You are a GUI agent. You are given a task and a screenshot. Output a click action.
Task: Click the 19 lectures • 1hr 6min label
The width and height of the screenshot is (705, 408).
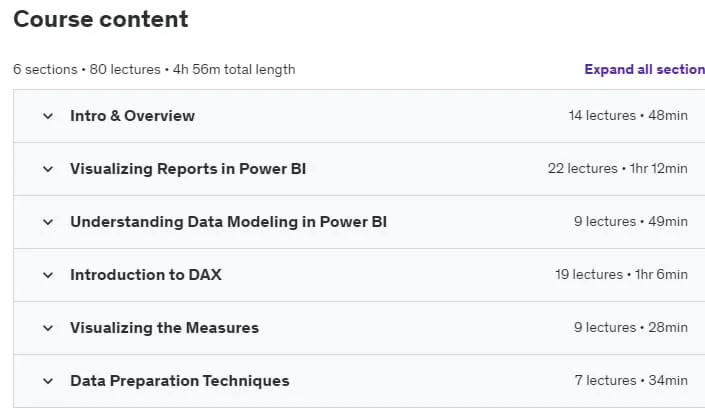621,275
